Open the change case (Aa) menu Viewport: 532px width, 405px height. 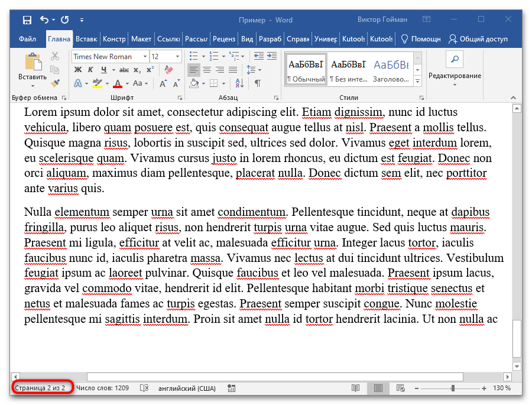141,83
